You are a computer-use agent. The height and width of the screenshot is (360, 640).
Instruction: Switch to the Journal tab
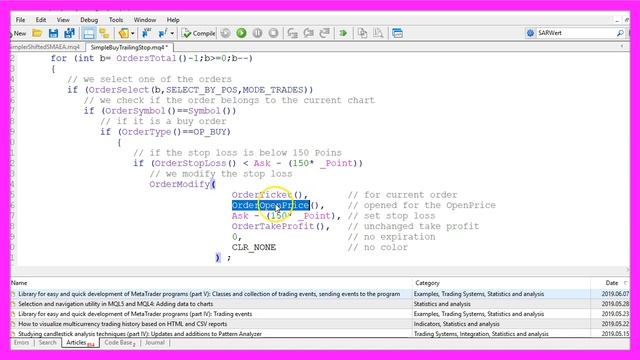[x=155, y=343]
